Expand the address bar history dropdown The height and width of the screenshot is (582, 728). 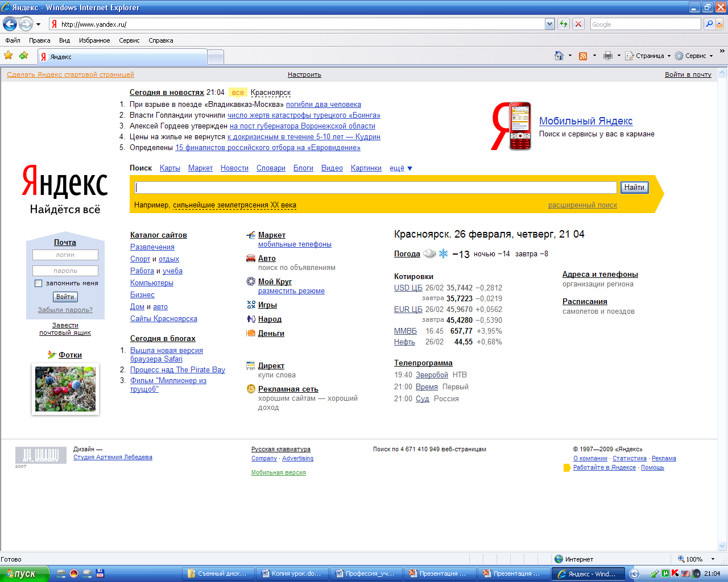(x=549, y=24)
